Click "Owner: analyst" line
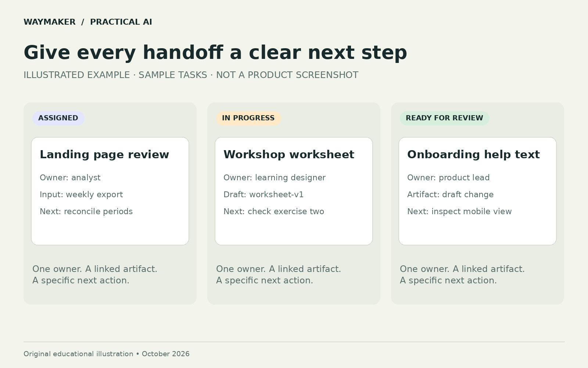588x368 pixels. [x=70, y=178]
